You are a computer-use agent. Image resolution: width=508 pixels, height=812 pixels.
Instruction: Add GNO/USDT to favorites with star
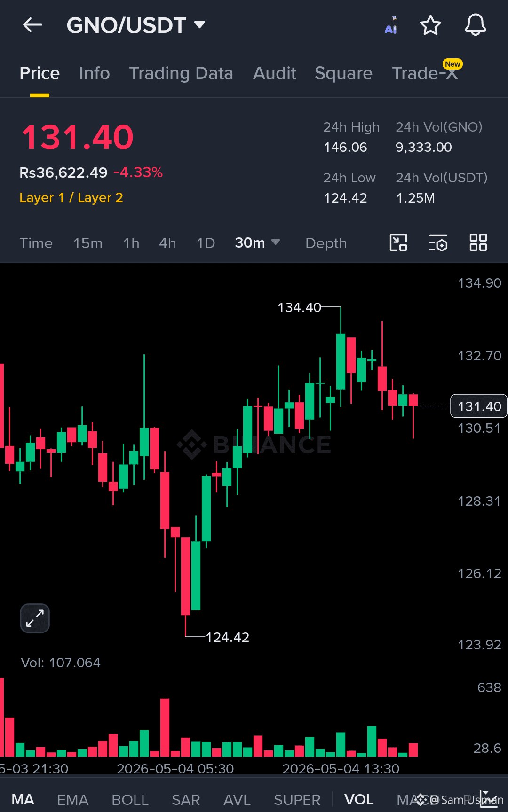(x=430, y=25)
